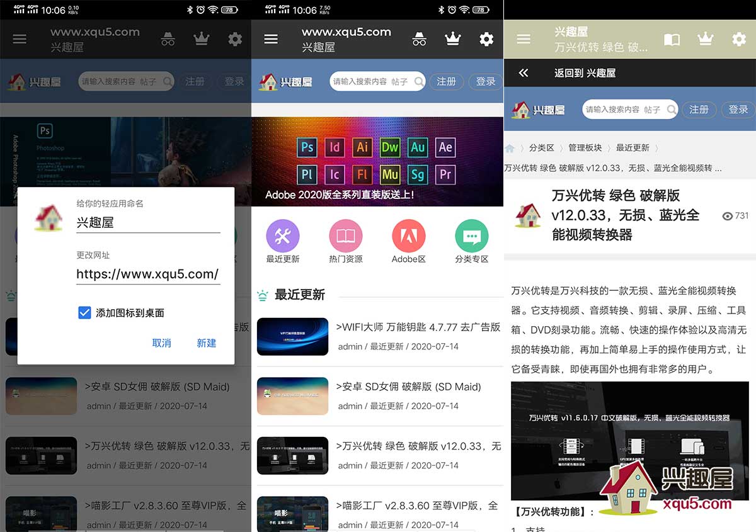
Task: Tap SD女佣 post thumbnail in middle screen
Action: point(293,396)
